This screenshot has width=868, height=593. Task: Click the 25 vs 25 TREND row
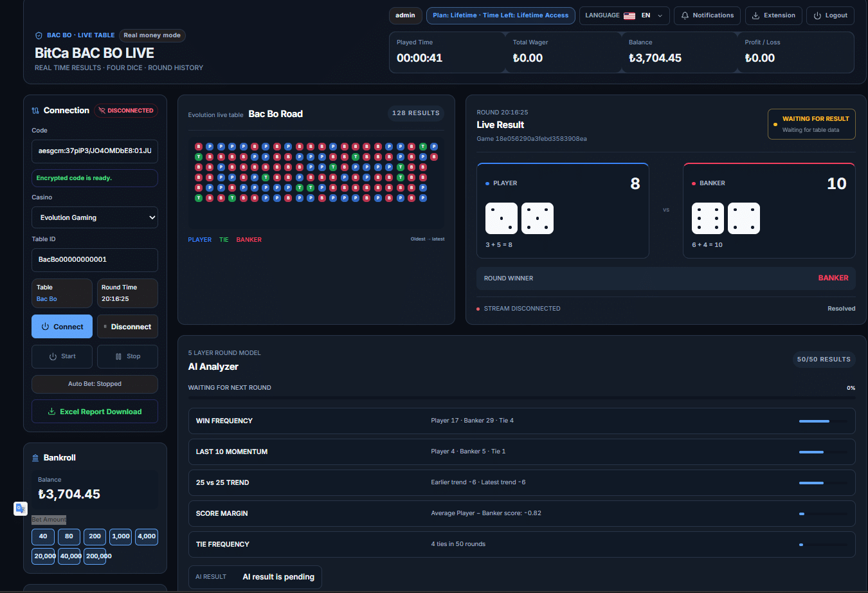click(521, 482)
